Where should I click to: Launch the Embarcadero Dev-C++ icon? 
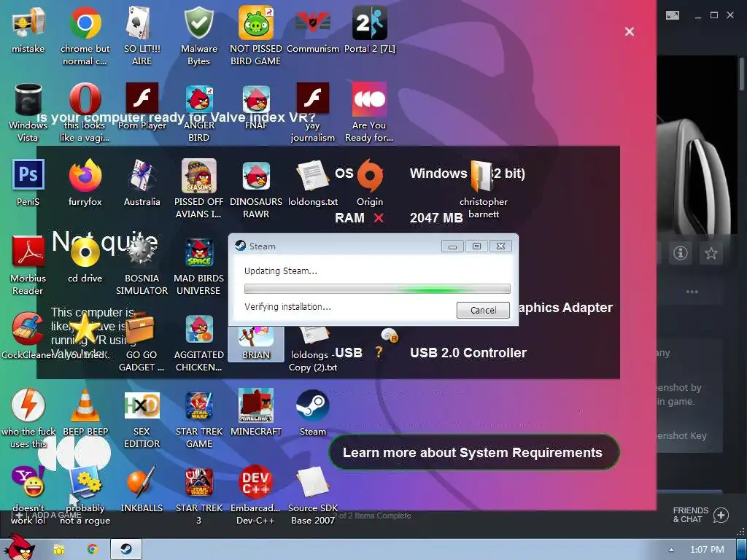(x=256, y=482)
